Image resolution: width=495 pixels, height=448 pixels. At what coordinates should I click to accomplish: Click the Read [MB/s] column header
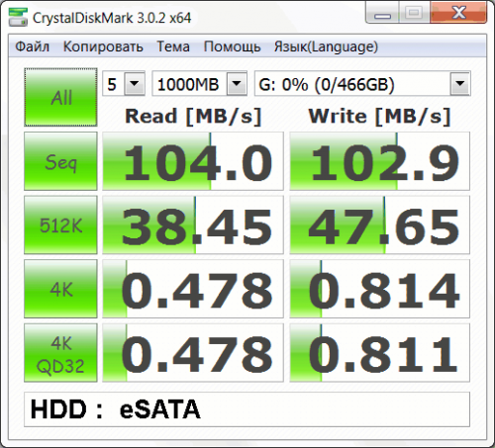[193, 117]
